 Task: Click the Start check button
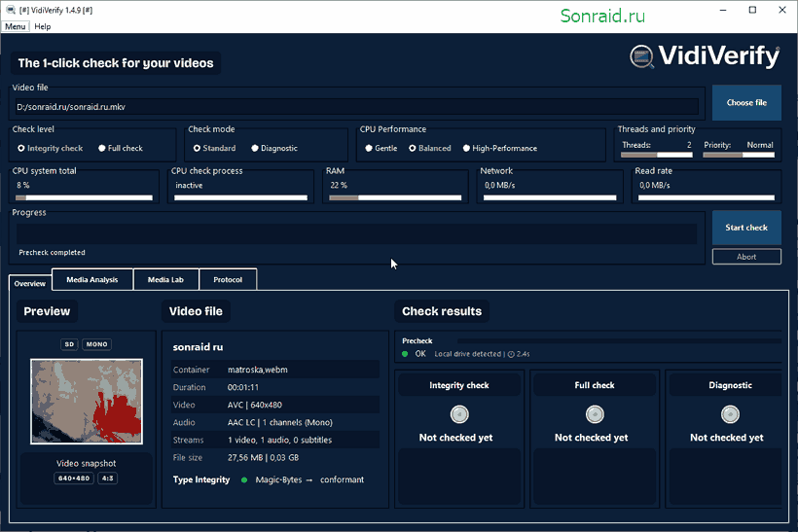[746, 228]
